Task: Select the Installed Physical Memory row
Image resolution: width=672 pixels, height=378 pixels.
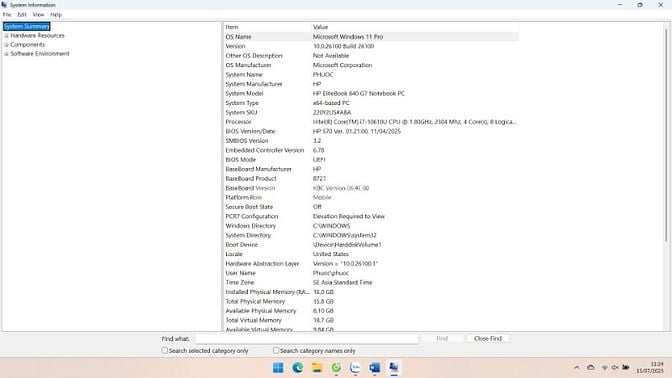Action: pyautogui.click(x=371, y=291)
